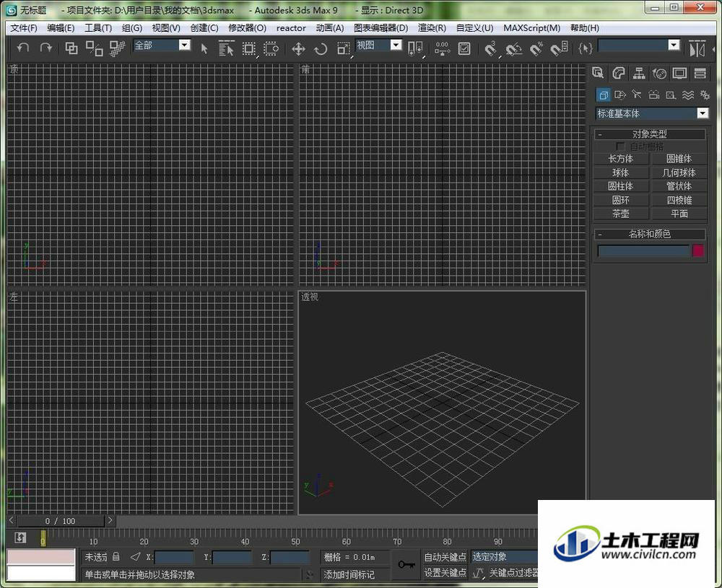Activate the Select and Link tool

[71, 48]
